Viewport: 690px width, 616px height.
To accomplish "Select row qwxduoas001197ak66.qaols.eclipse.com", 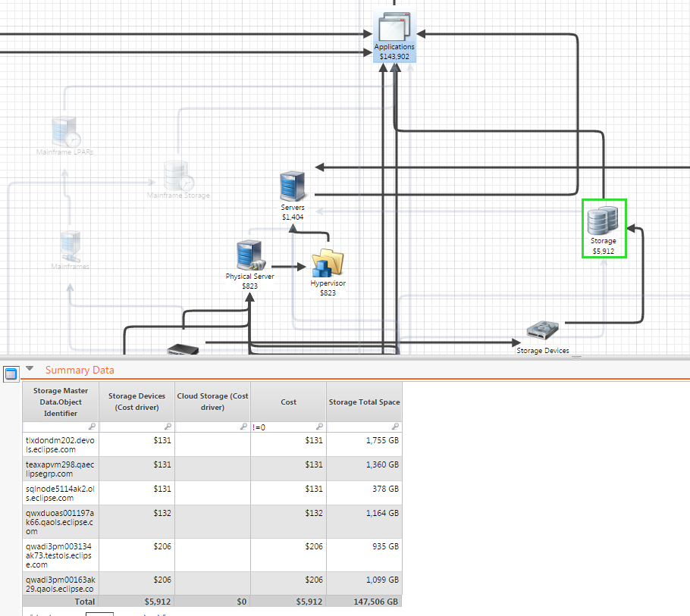I will pyautogui.click(x=212, y=522).
